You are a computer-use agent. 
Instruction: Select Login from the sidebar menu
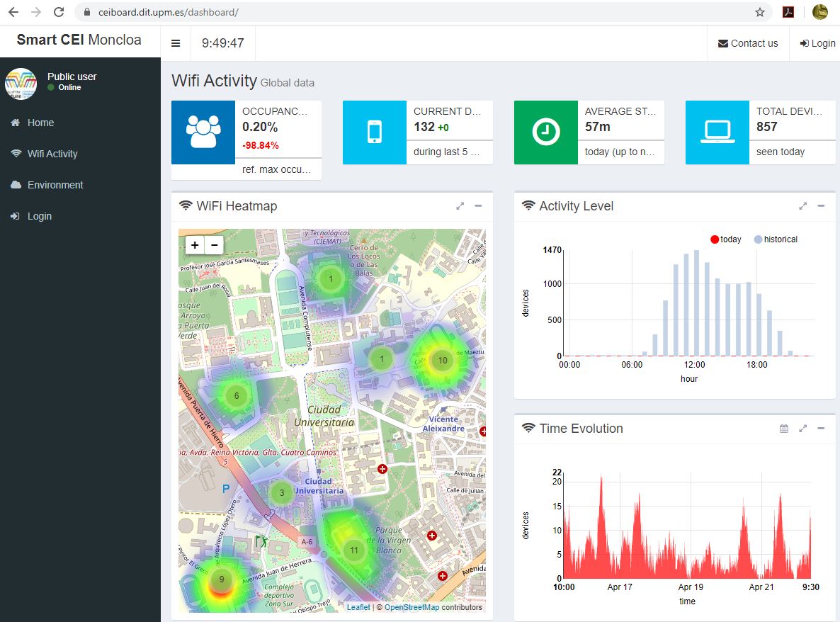(39, 216)
